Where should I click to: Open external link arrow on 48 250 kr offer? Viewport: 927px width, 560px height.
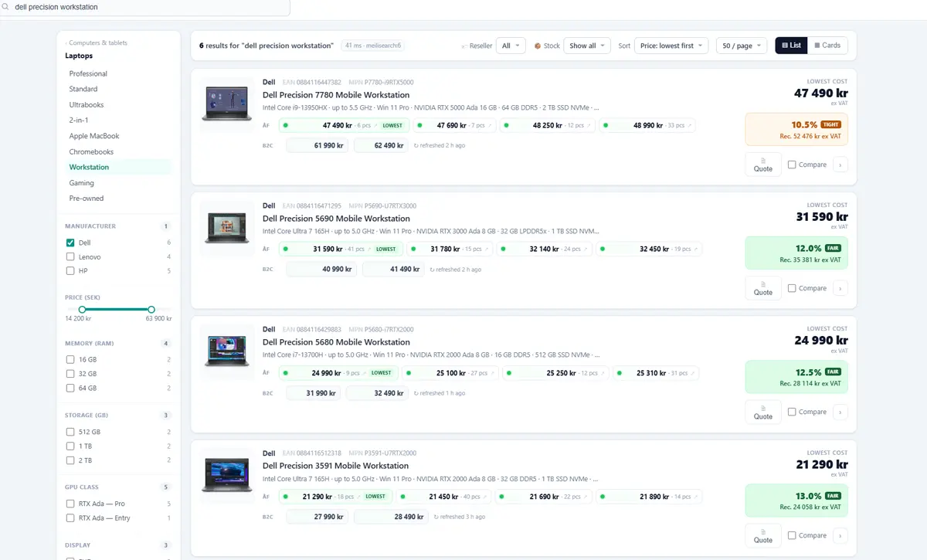click(x=589, y=125)
